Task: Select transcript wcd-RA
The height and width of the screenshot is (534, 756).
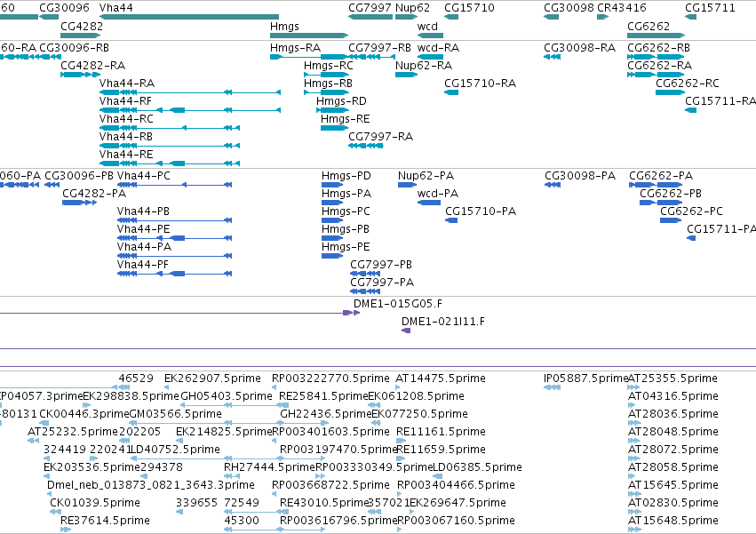Action: click(x=430, y=57)
